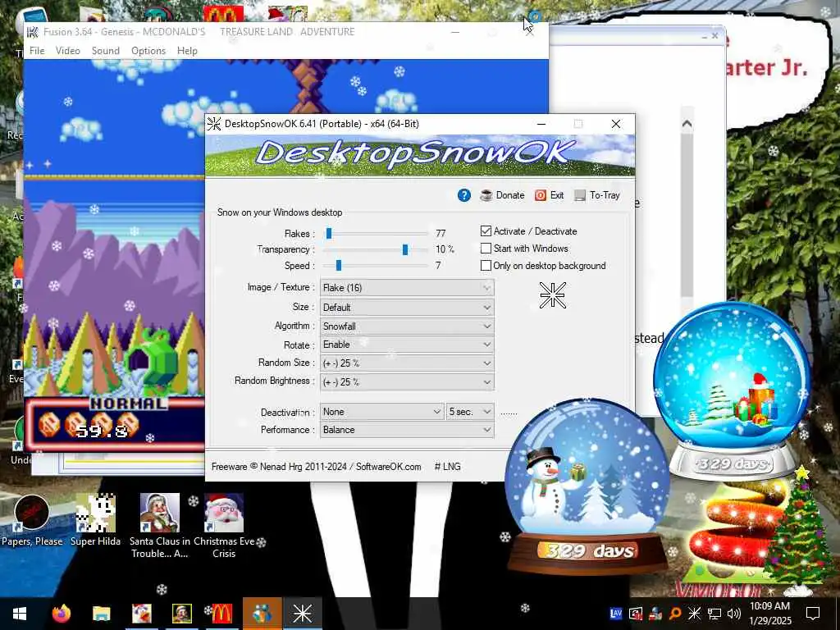The image size is (840, 630).
Task: Click the snowflake texture preview image
Action: click(553, 295)
